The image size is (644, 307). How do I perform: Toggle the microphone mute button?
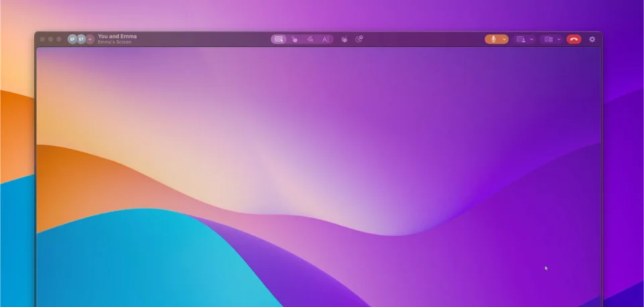click(493, 40)
